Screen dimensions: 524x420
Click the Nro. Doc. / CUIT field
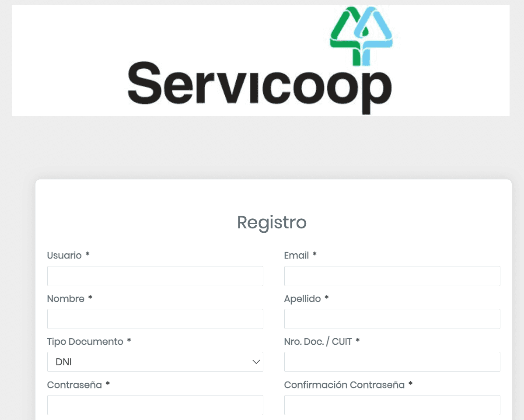(x=392, y=362)
